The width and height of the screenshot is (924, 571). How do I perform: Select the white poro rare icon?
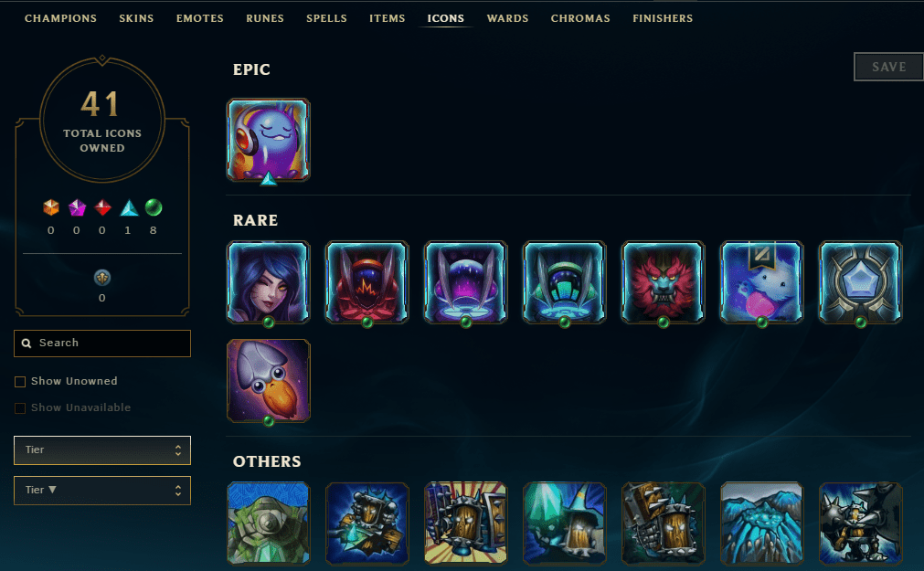point(762,281)
